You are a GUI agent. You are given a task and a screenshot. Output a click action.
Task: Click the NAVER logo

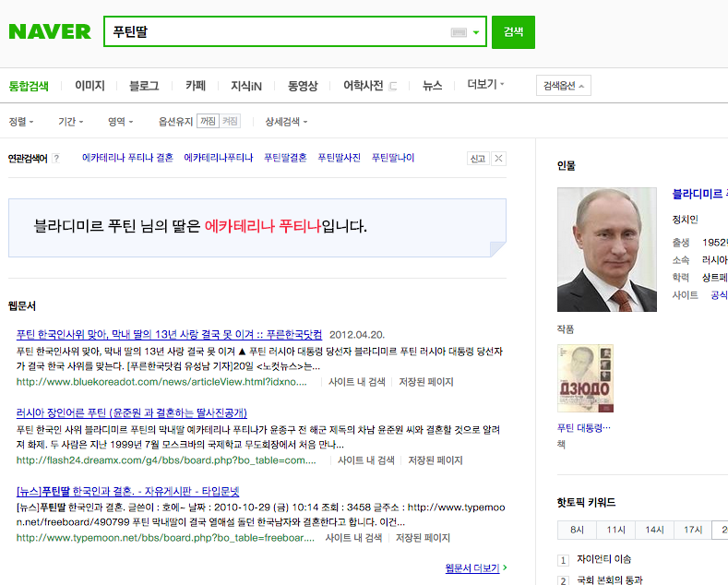[x=50, y=31]
